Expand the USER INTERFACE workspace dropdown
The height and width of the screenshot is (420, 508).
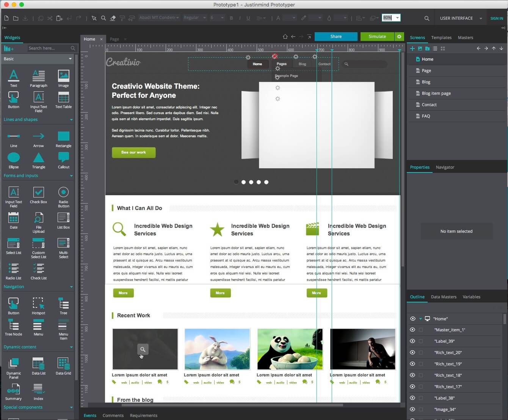click(481, 18)
